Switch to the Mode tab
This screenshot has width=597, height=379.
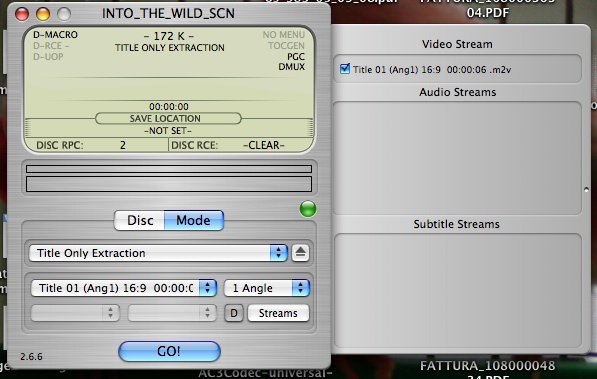(194, 220)
